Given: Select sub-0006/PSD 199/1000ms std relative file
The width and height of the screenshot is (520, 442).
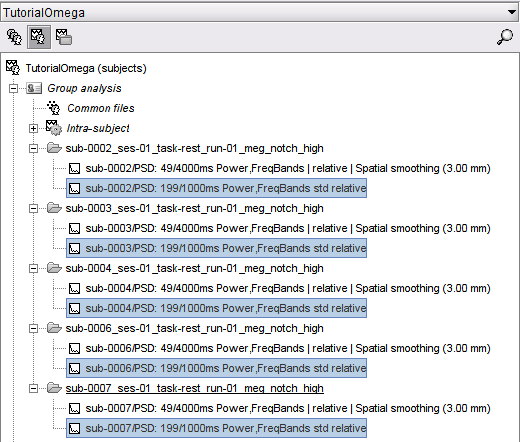Looking at the screenshot, I should 226,368.
